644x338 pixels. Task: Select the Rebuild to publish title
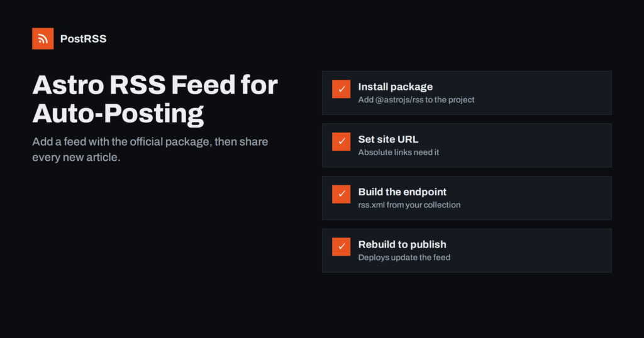(402, 244)
